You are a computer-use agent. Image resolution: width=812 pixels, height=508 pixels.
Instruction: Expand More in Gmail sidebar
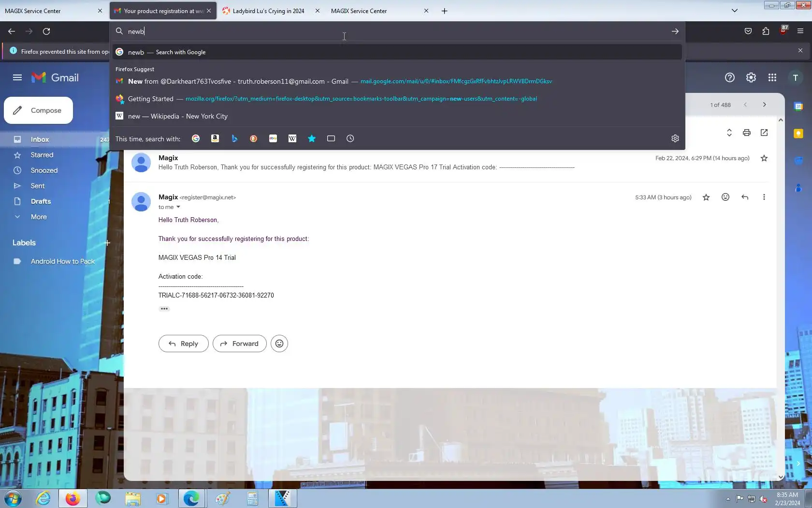pos(39,217)
